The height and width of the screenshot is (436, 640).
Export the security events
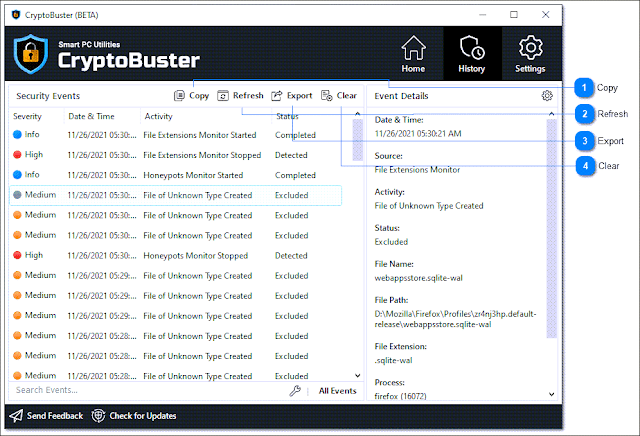[292, 96]
